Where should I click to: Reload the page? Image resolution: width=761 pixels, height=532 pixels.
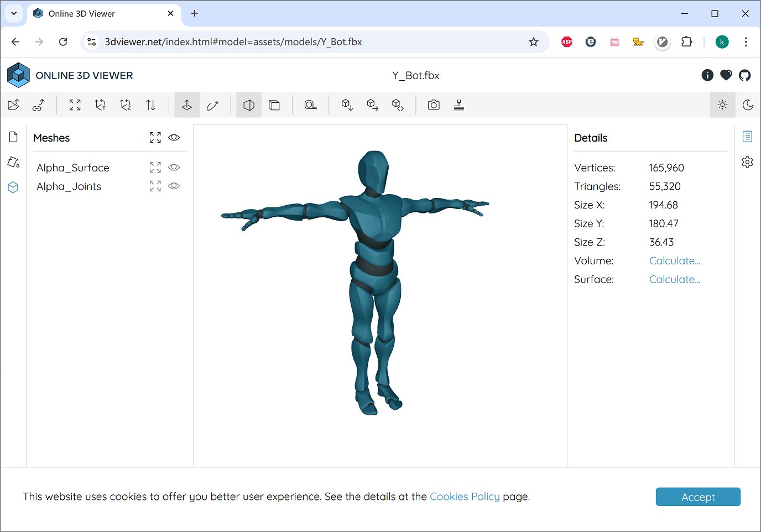[63, 42]
